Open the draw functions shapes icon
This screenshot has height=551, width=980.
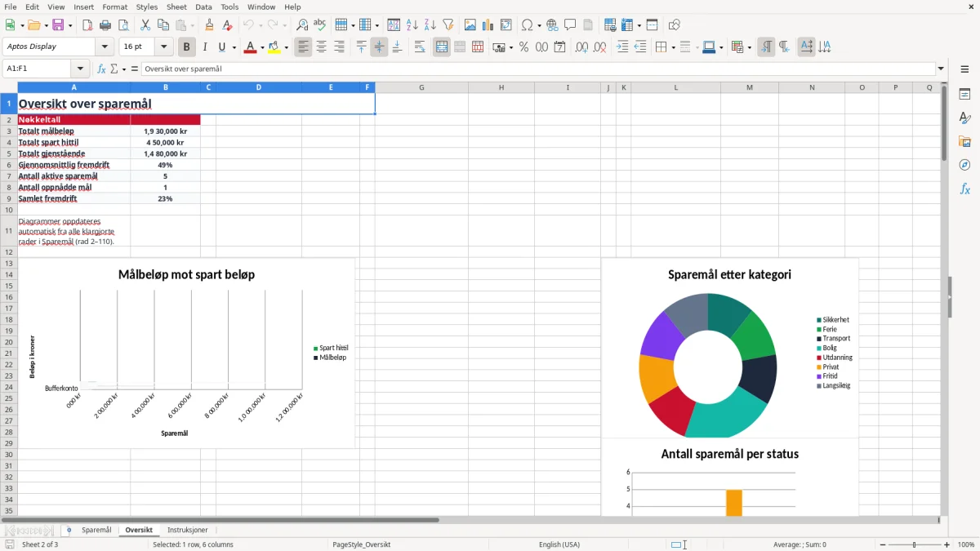tap(675, 25)
